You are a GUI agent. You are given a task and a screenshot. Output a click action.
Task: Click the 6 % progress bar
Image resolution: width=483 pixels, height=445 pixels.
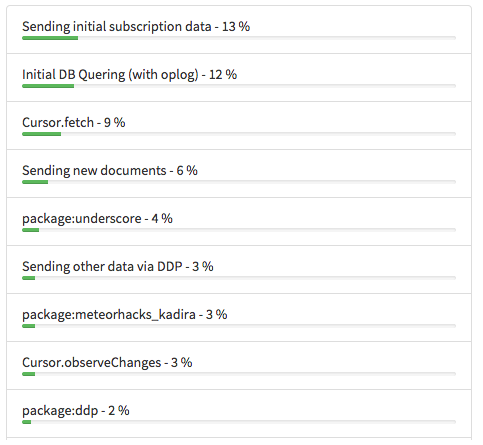pyautogui.click(x=239, y=182)
